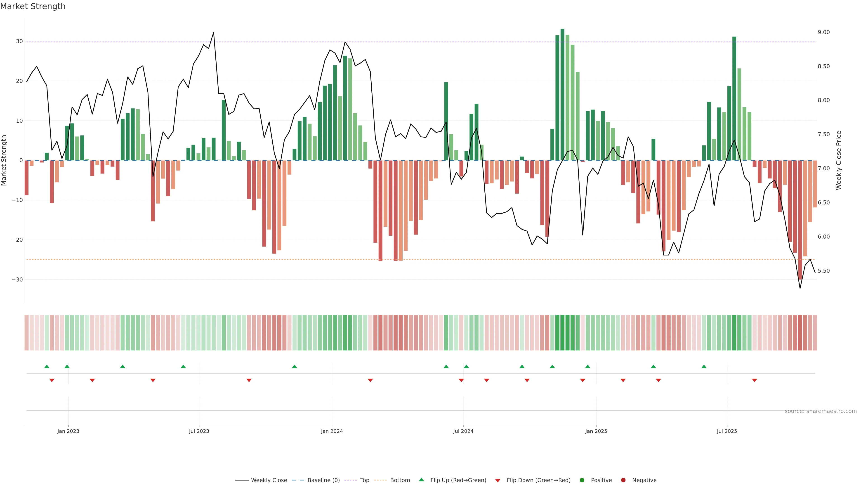
Task: Click the Jan 2024 x-axis label
Action: [x=332, y=431]
